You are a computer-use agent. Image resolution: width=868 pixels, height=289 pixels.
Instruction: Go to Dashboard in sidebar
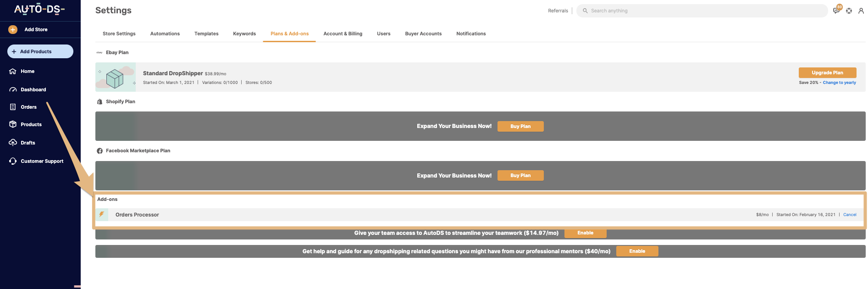click(x=33, y=89)
